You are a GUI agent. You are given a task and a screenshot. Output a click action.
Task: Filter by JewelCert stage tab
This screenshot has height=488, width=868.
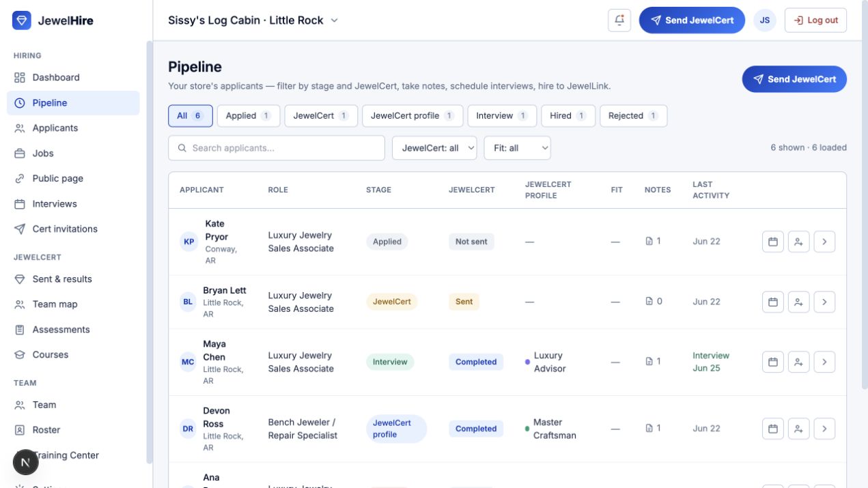coord(321,116)
